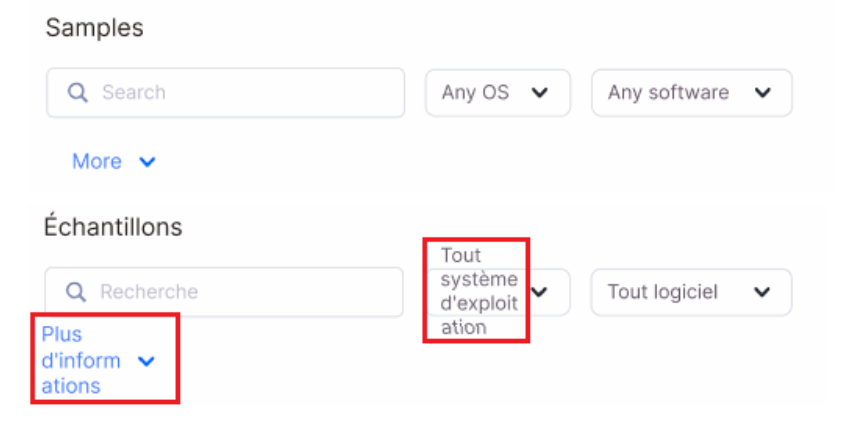Open the Any software dropdown
The image size is (862, 431).
pos(691,93)
